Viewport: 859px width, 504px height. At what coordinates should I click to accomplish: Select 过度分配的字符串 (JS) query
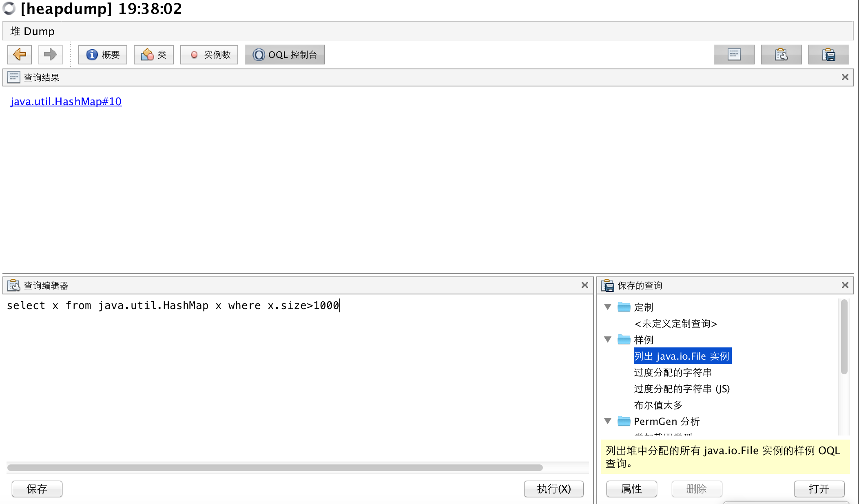(x=682, y=389)
